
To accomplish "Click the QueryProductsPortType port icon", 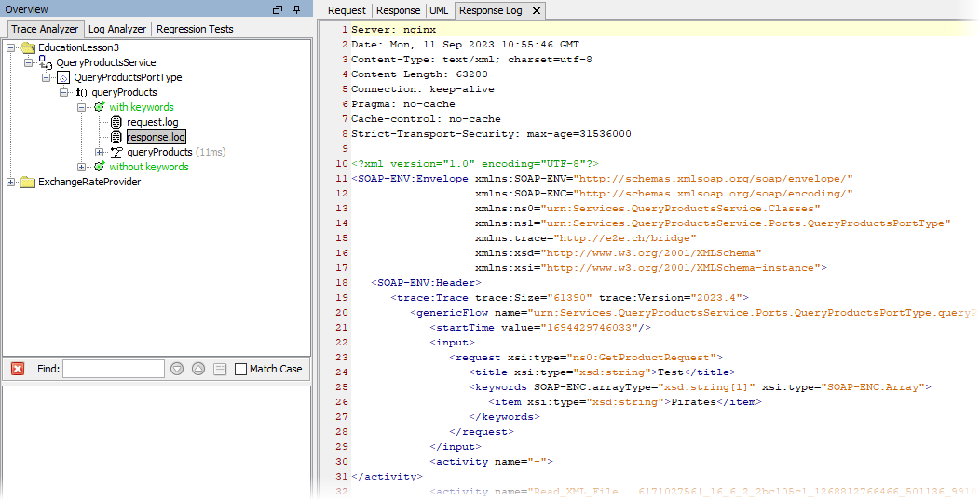I will [63, 77].
